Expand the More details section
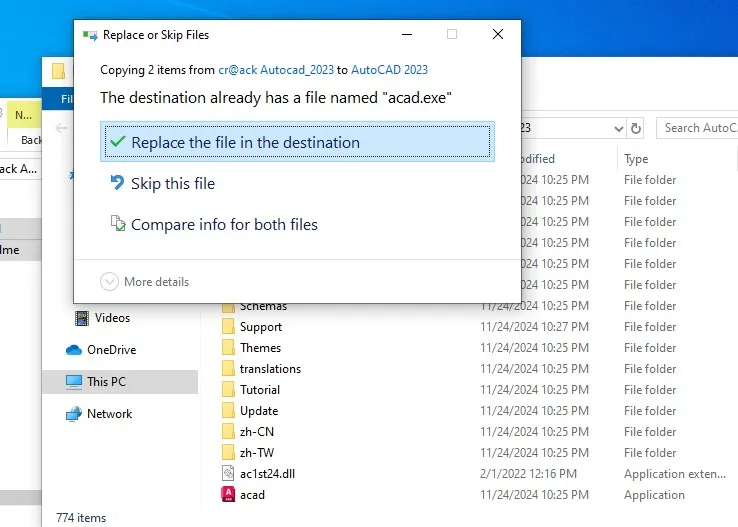Image resolution: width=738 pixels, height=527 pixels. click(110, 282)
